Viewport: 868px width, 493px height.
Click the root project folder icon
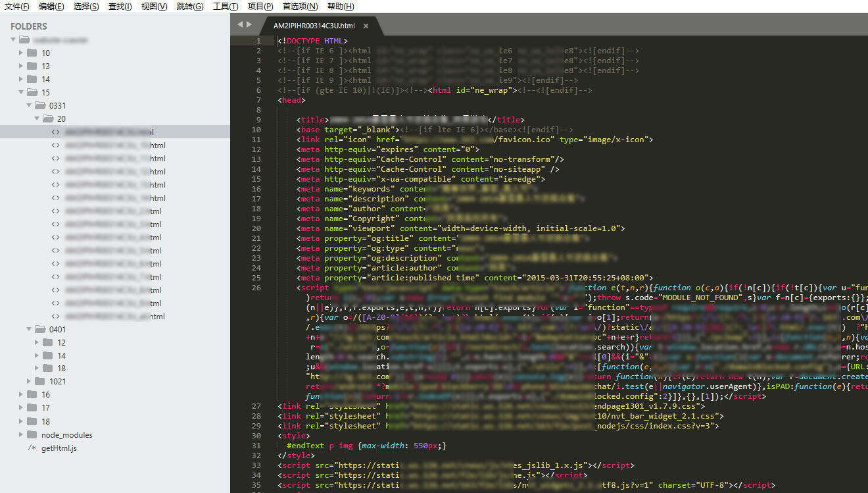24,39
